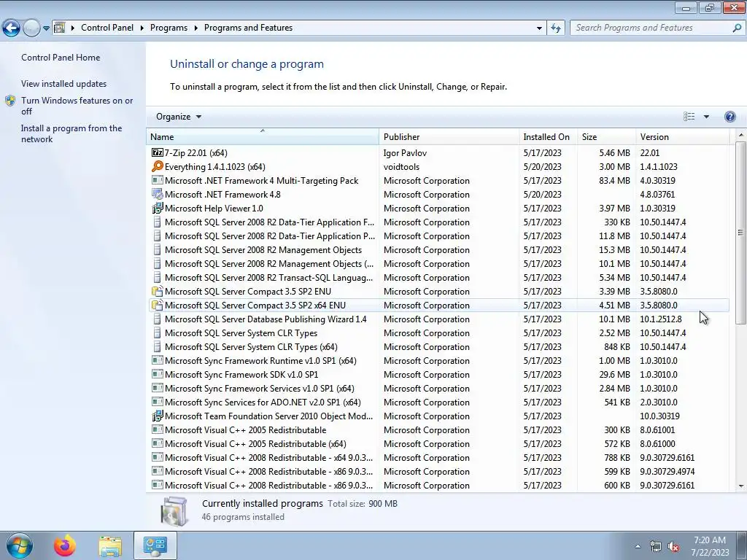747x560 pixels.
Task: Click the search magnifier icon
Action: click(737, 28)
